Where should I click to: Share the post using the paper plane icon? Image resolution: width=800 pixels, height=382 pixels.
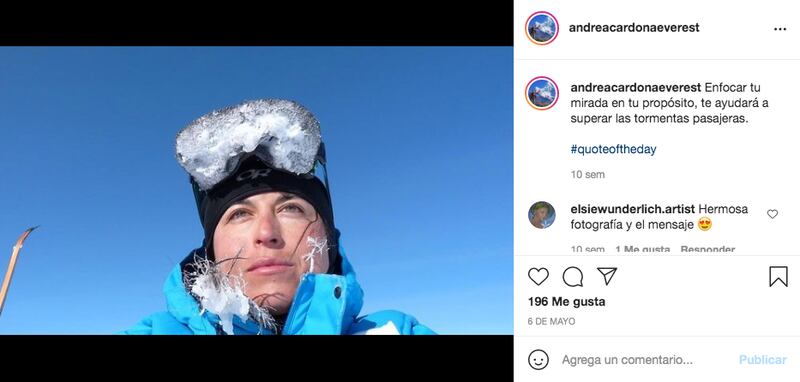(x=607, y=276)
